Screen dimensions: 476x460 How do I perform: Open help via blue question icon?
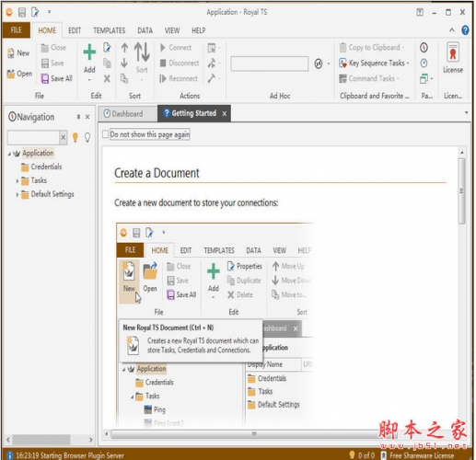click(465, 30)
